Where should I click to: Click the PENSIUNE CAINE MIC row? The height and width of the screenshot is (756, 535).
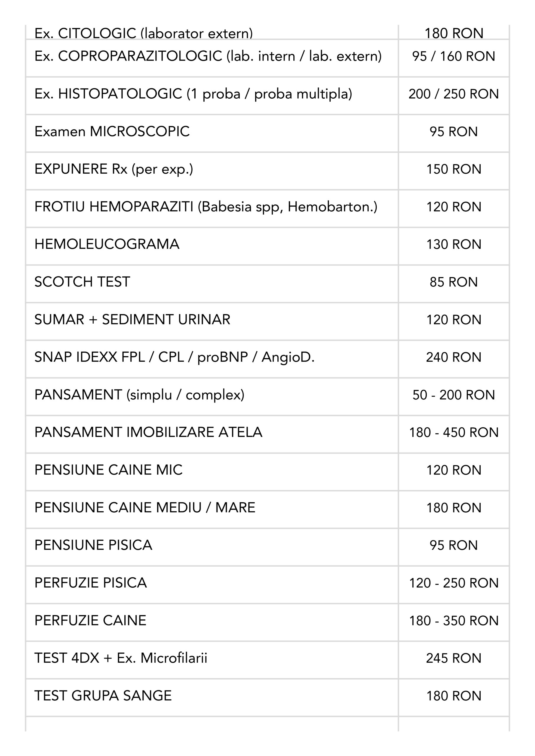pos(108,470)
